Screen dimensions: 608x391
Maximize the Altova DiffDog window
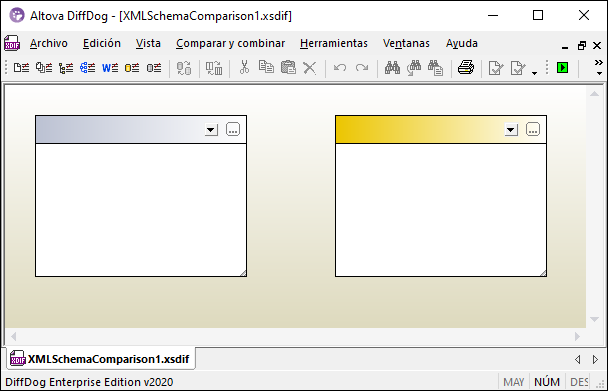(538, 16)
